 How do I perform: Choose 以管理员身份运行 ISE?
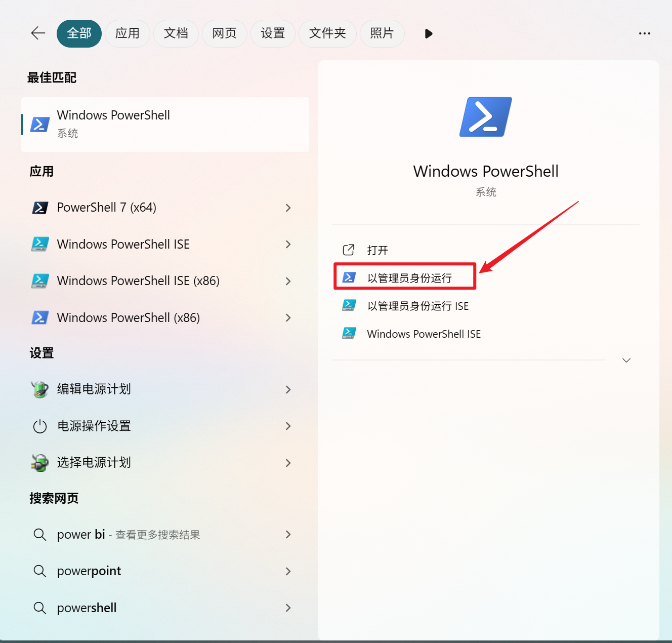(x=418, y=306)
